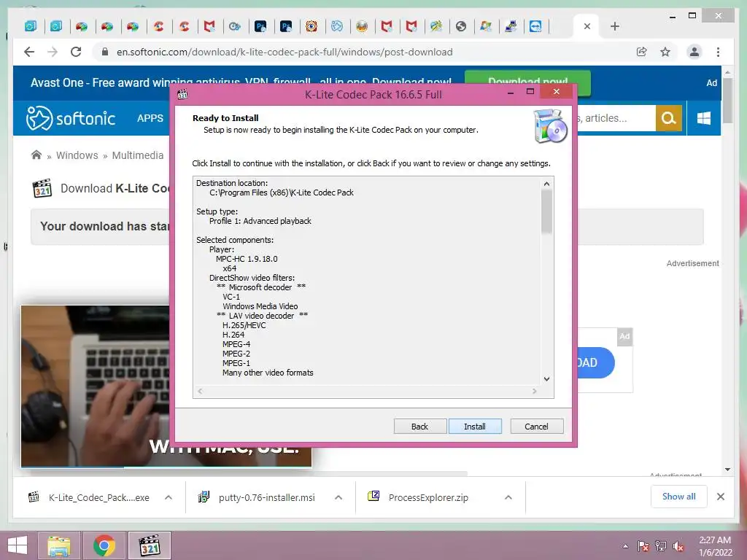Go back in Chrome history
Screen dimensions: 747x560
coord(29,52)
